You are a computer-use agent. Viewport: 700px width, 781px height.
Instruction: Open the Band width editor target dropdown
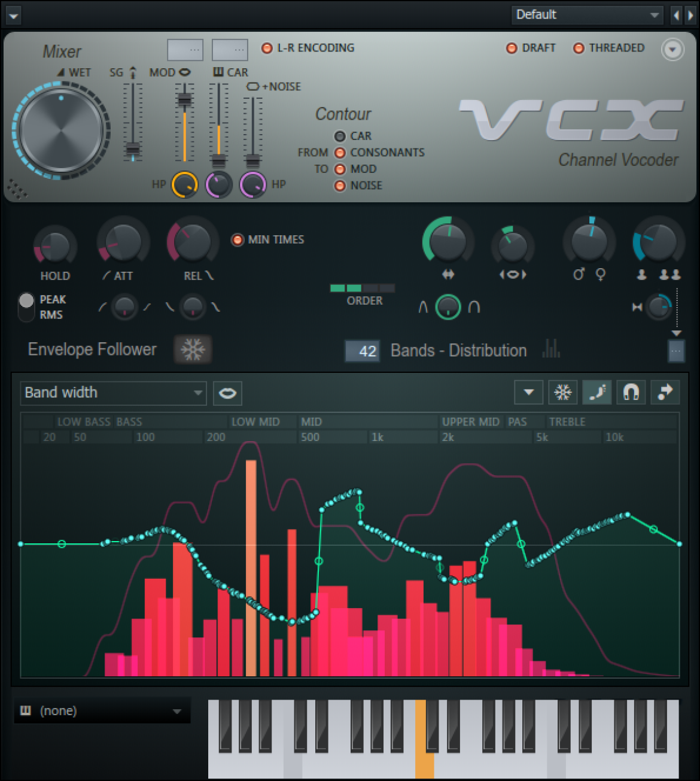click(113, 393)
